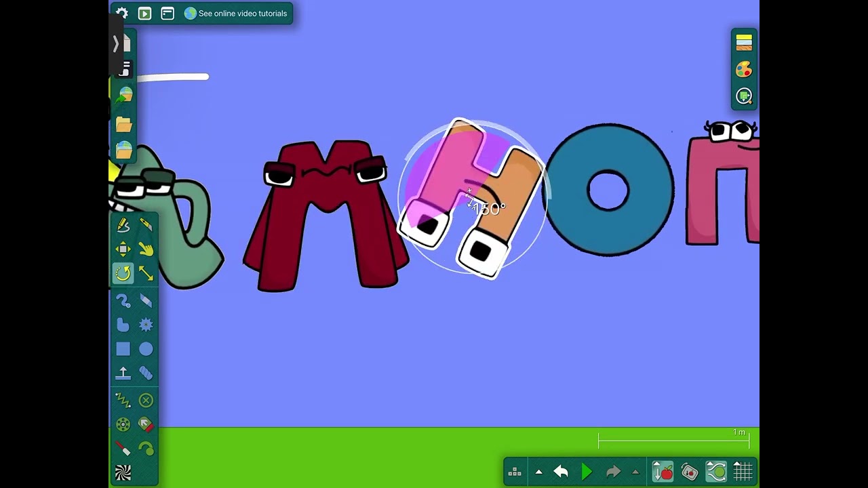868x488 pixels.
Task: Select the Sketch tool
Action: tap(123, 225)
